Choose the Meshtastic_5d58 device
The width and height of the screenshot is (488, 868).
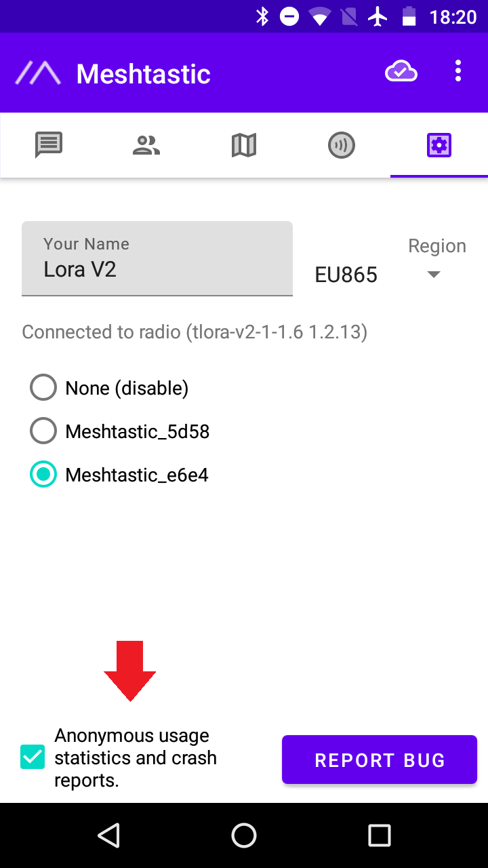click(x=43, y=431)
